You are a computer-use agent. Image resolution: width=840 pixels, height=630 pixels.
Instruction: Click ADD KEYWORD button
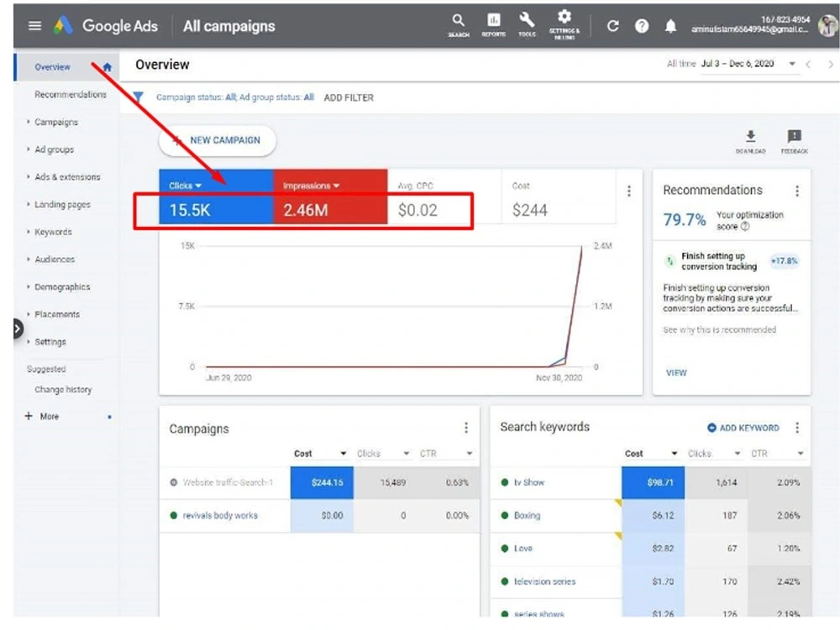coord(743,428)
